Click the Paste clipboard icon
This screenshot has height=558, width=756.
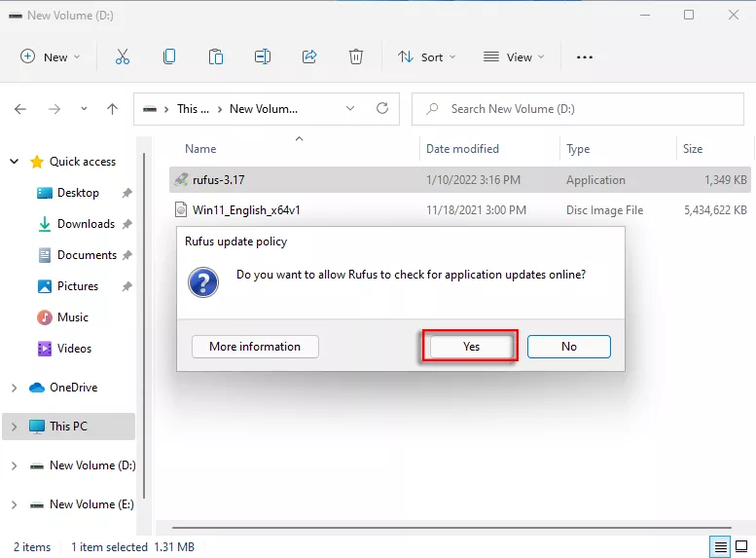point(216,57)
